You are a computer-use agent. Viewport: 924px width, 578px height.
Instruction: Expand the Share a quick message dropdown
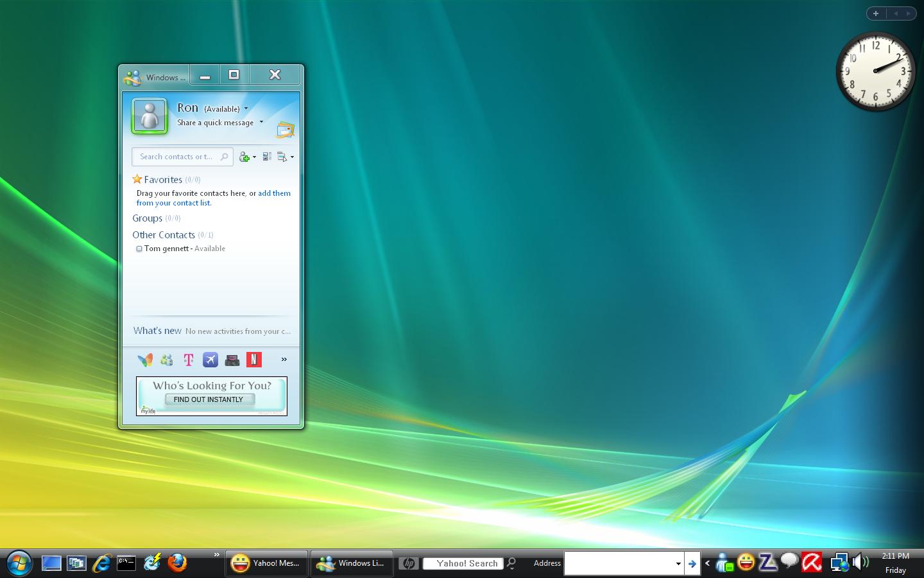tap(261, 122)
